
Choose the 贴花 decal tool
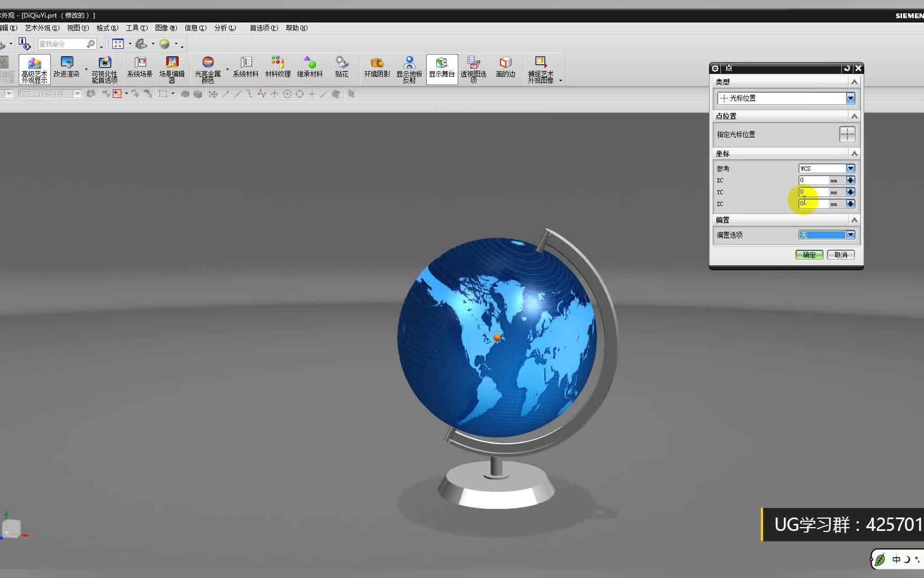pyautogui.click(x=342, y=68)
